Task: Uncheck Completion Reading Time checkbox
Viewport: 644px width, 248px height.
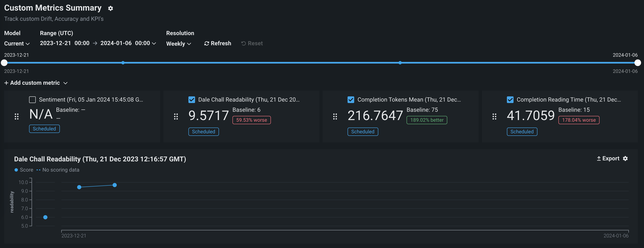Action: tap(510, 99)
